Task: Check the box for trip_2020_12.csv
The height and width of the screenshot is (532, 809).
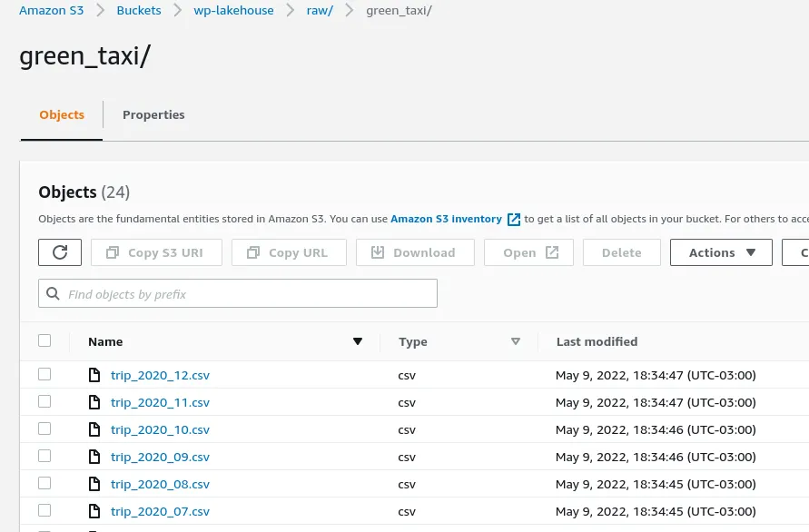Action: (x=44, y=374)
